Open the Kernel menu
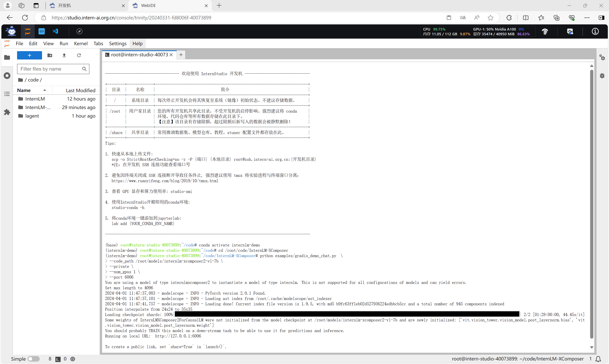This screenshot has height=364, width=609. [81, 43]
